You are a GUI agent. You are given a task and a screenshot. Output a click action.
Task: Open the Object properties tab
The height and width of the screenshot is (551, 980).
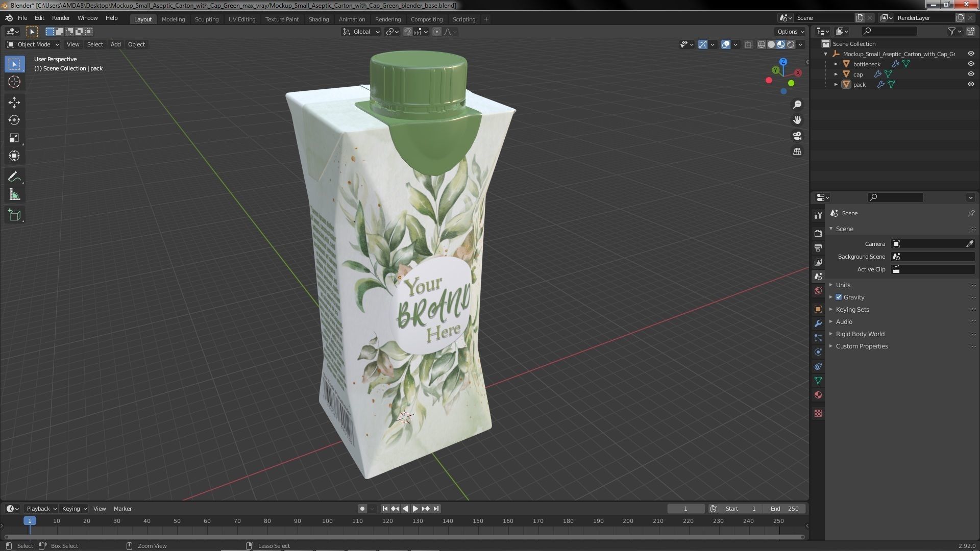tap(818, 309)
